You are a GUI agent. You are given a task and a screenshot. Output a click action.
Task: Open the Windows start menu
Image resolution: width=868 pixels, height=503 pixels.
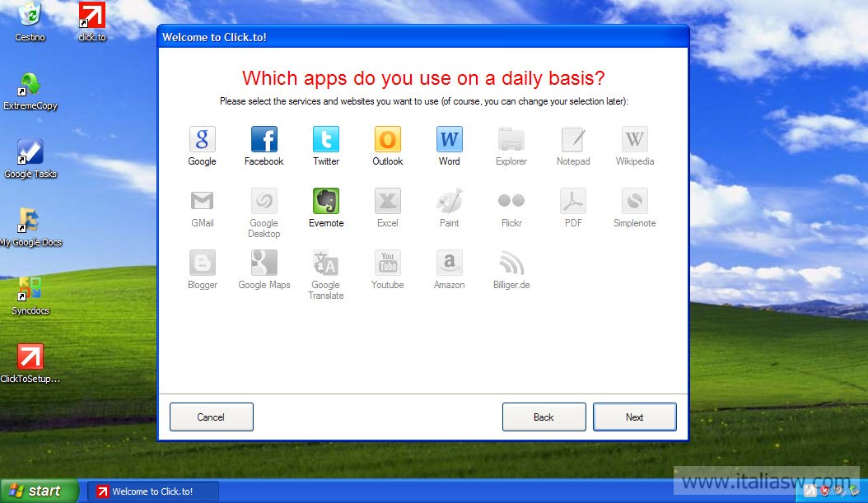[x=39, y=491]
